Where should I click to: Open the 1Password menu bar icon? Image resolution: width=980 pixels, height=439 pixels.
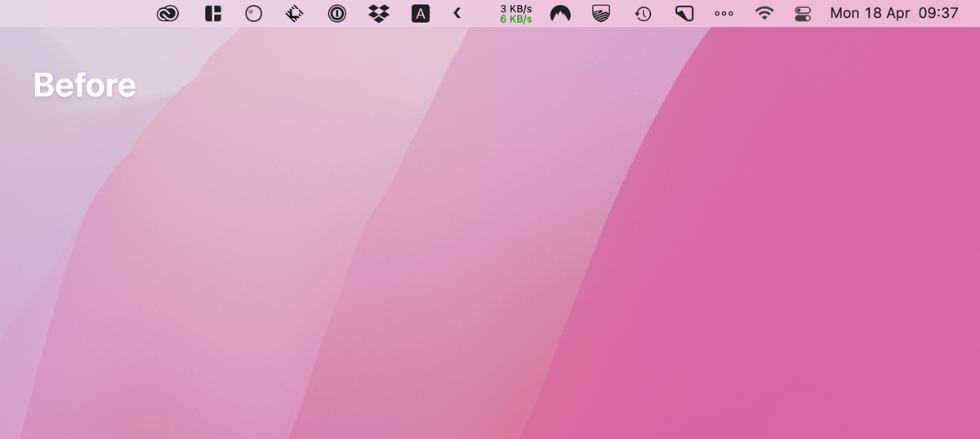pos(336,13)
